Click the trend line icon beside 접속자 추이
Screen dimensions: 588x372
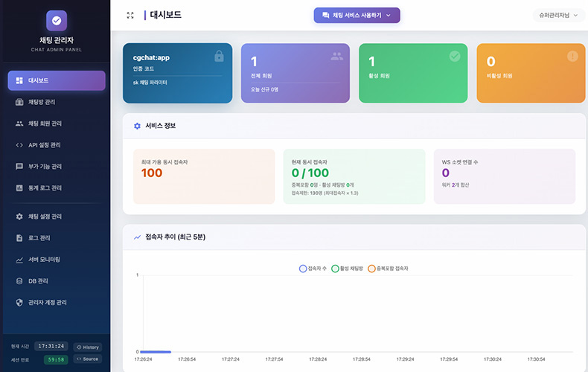click(x=137, y=237)
